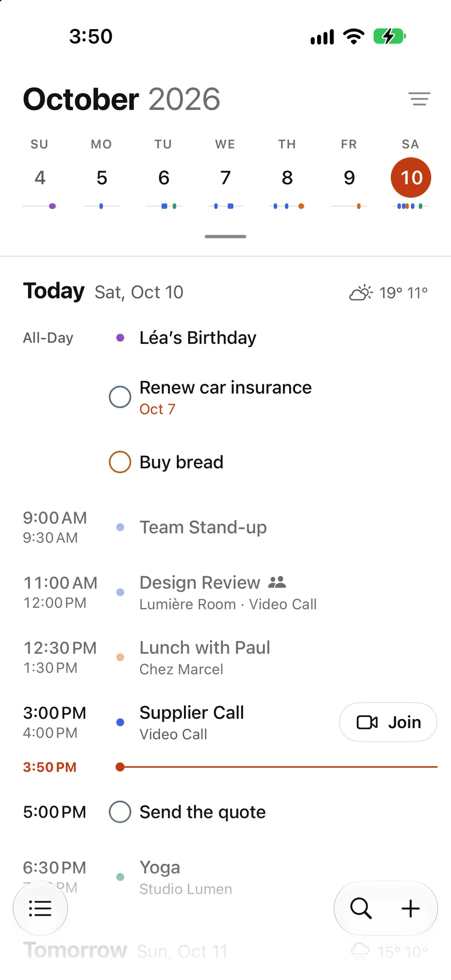
Task: Open the filter menu icon beside October 2026
Action: pos(419,99)
